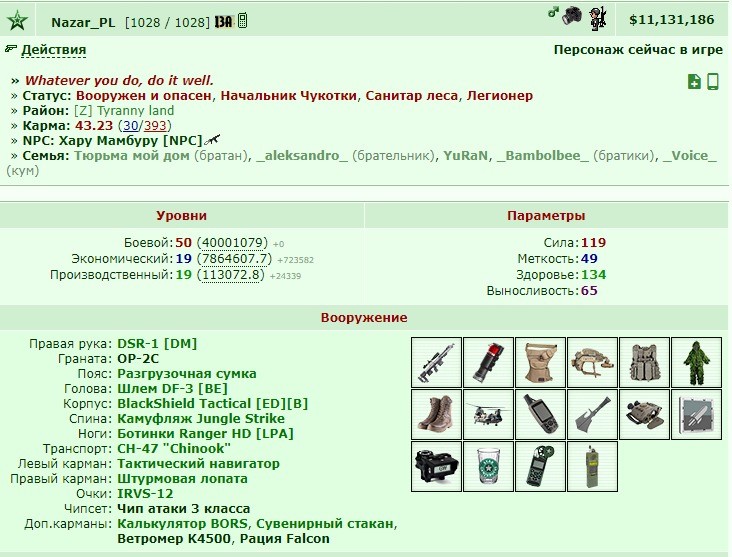Click the rifle icon next to the NPC name
The image size is (732, 557).
point(212,140)
